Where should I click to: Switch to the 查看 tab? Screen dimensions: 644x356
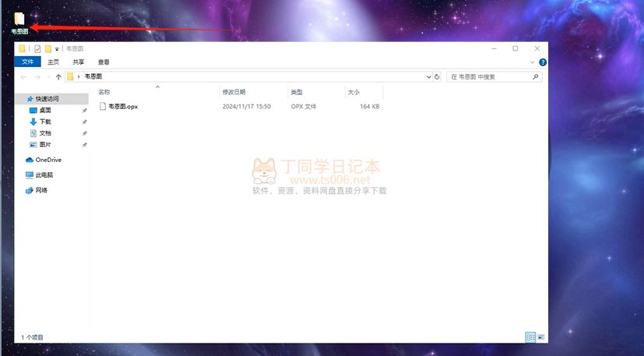[104, 62]
